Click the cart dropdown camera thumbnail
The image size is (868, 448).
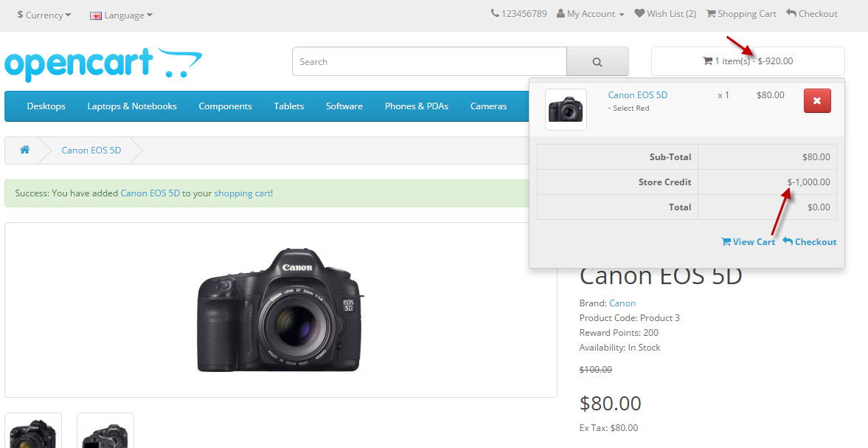tap(566, 110)
